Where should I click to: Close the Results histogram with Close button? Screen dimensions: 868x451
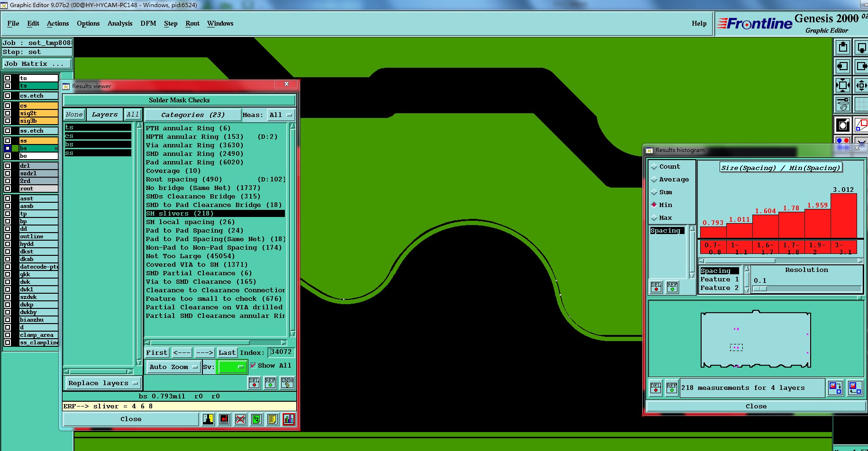tap(756, 406)
